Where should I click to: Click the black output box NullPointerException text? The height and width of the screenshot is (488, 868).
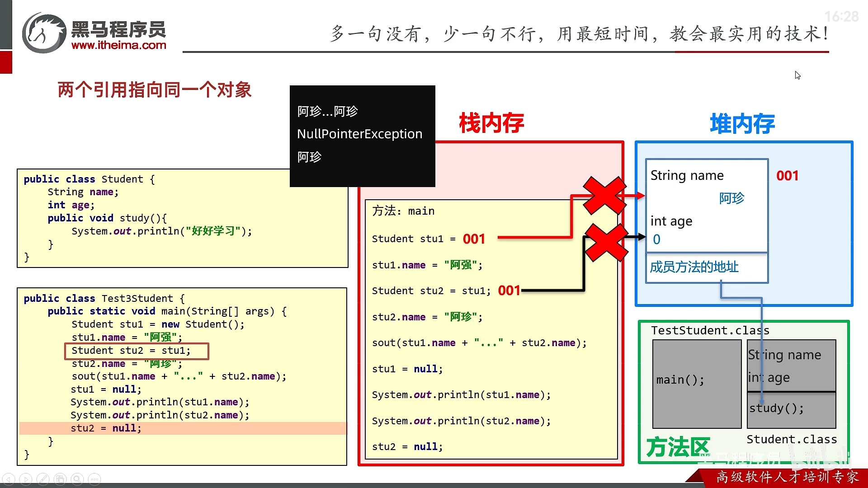pos(359,134)
